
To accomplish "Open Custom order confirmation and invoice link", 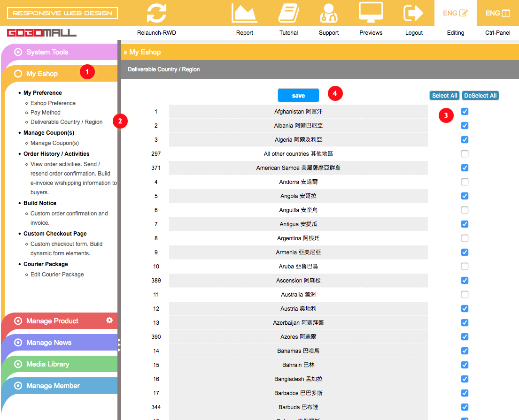I will coord(69,218).
